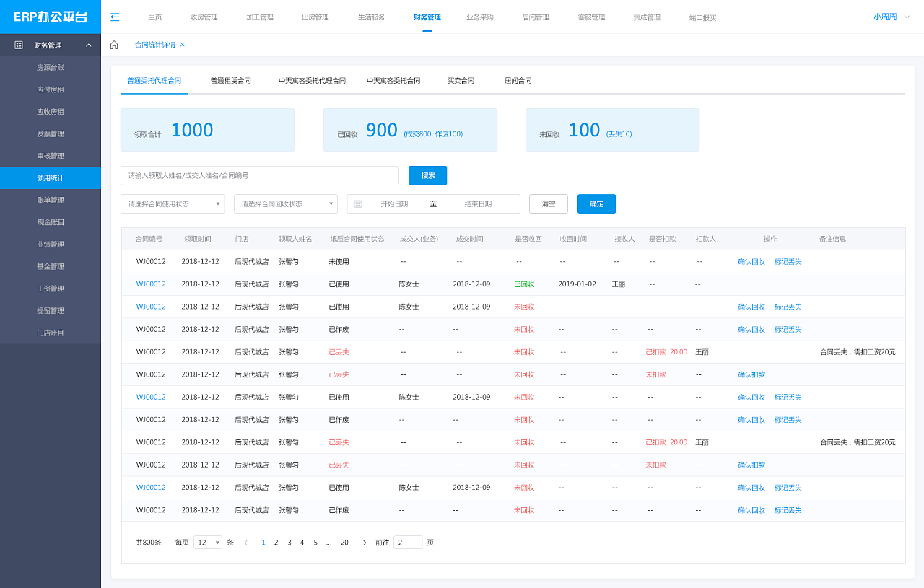Screen dimensions: 924x588
Task: Click the 财务管理 grid icon in sidebar
Action: click(x=19, y=45)
